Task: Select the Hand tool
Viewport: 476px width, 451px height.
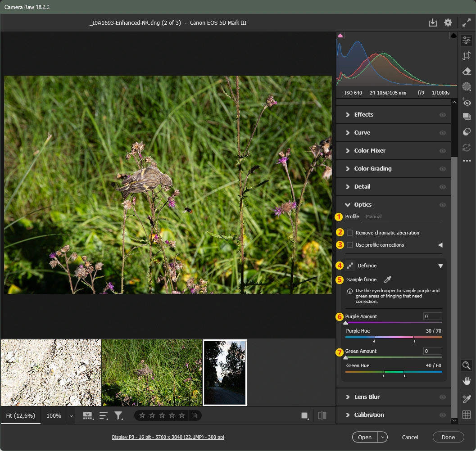Action: pos(467,381)
